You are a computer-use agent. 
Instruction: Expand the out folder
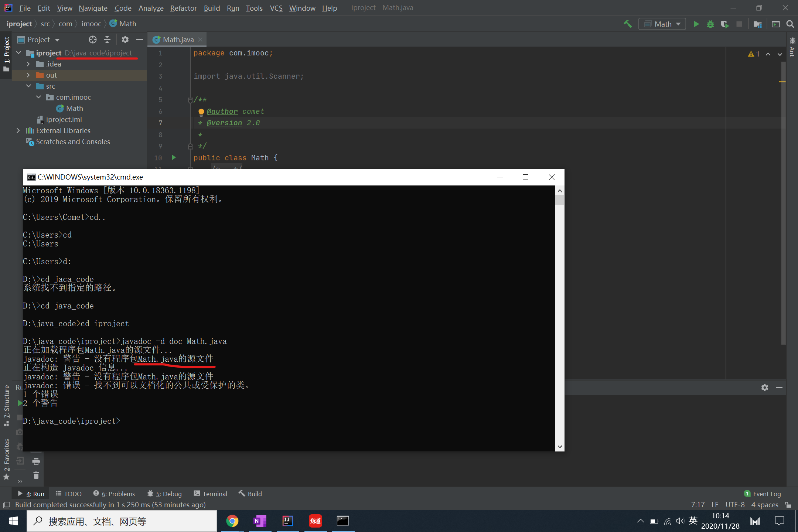(28, 75)
